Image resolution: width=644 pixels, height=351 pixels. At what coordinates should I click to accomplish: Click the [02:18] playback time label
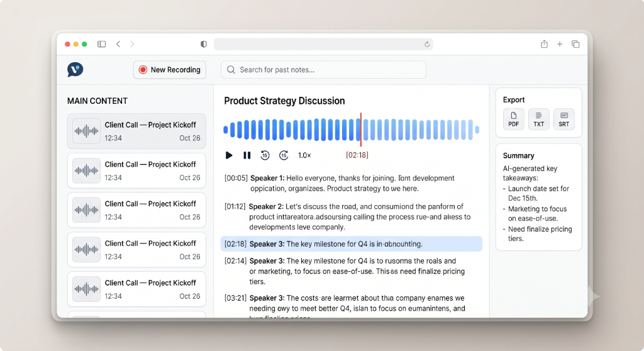[x=357, y=155]
